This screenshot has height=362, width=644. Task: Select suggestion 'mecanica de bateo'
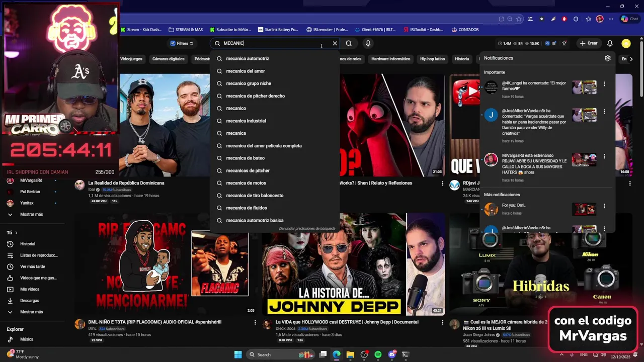(274, 158)
